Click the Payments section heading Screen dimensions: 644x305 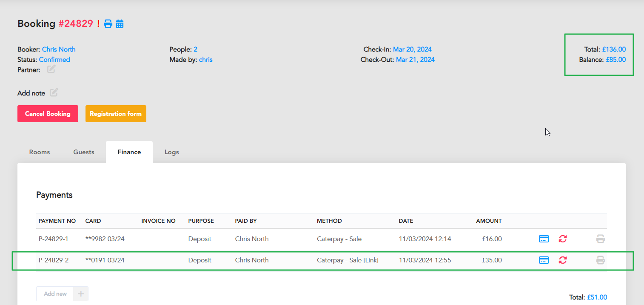coord(54,195)
